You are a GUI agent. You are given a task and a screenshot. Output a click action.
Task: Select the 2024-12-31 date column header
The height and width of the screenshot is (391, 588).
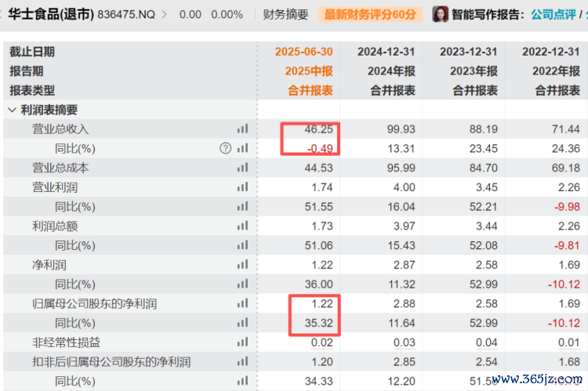click(387, 52)
